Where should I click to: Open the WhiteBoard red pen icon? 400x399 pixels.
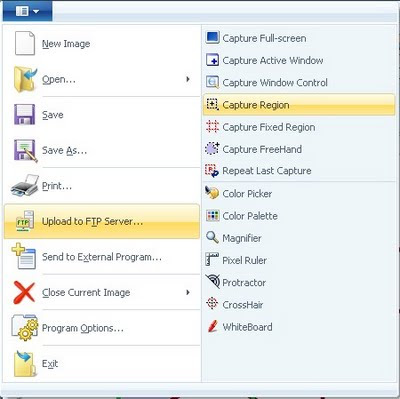212,327
